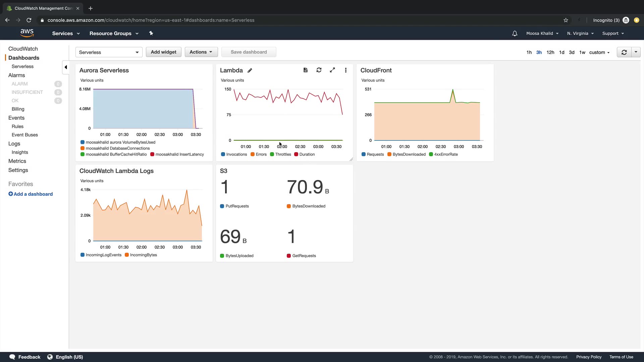The image size is (644, 362).
Task: Toggle IncomingBytes legend in Lambda Logs widget
Action: 141,255
